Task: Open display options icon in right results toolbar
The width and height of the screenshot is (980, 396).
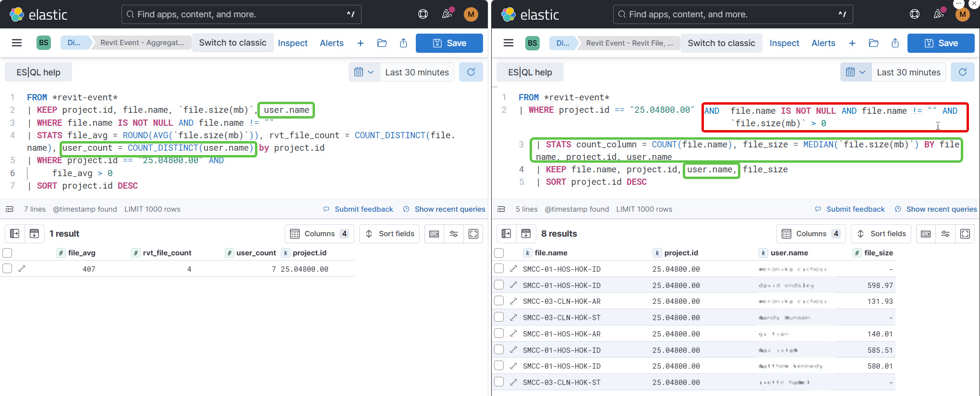Action: tap(945, 234)
